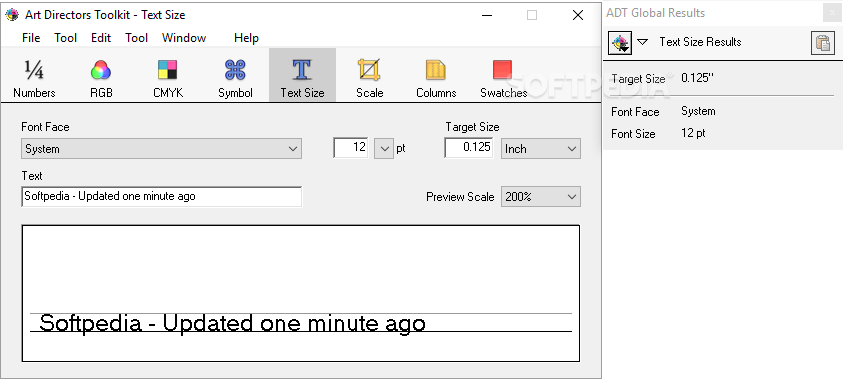843x379 pixels.
Task: Minimize the Art Directors Toolkit window
Action: (487, 15)
